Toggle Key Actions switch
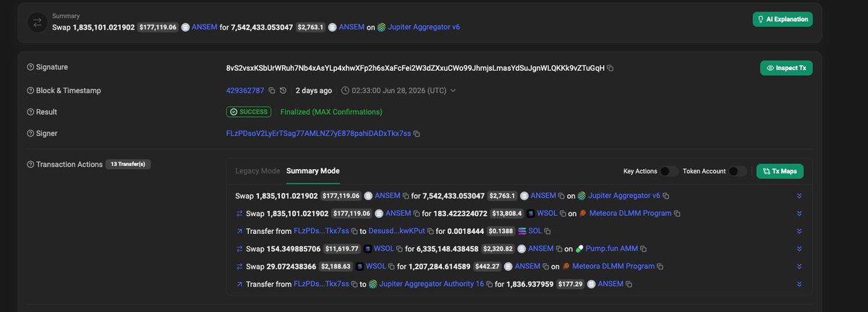Screen dimensions: 868x312 click(x=669, y=171)
